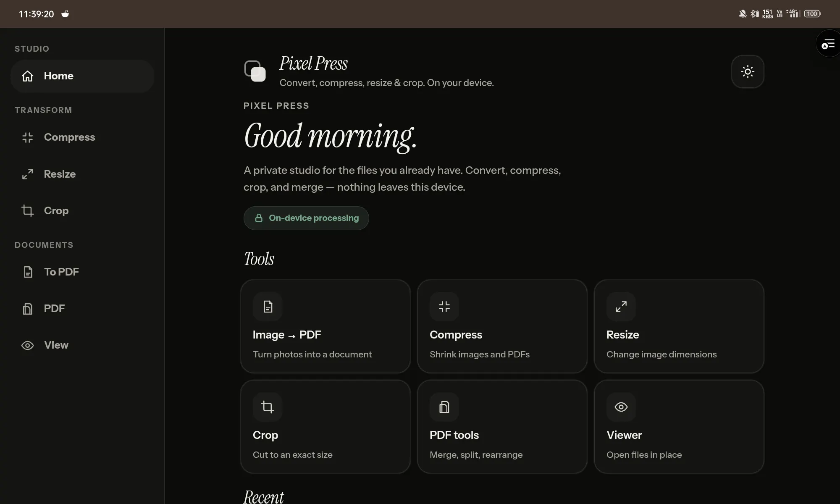The image size is (840, 504).
Task: Open the Crop tool card title
Action: pyautogui.click(x=265, y=436)
